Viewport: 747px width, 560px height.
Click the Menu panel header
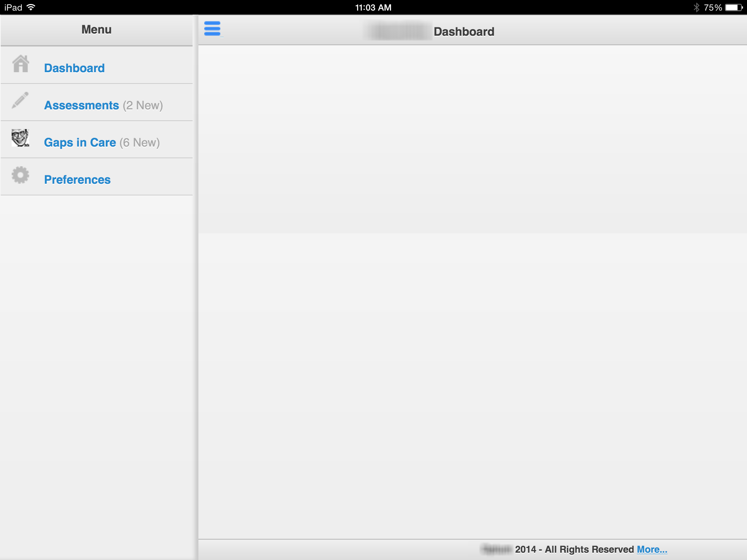coord(96,30)
